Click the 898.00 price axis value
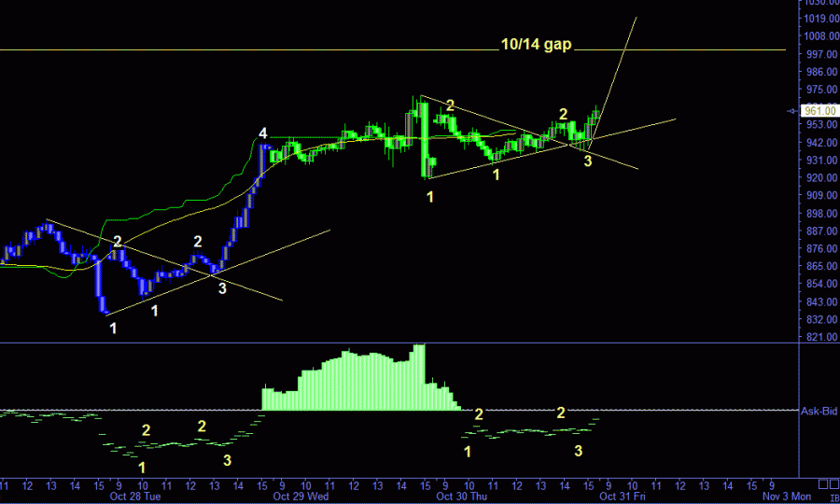This screenshot has height=504, width=840. (824, 214)
